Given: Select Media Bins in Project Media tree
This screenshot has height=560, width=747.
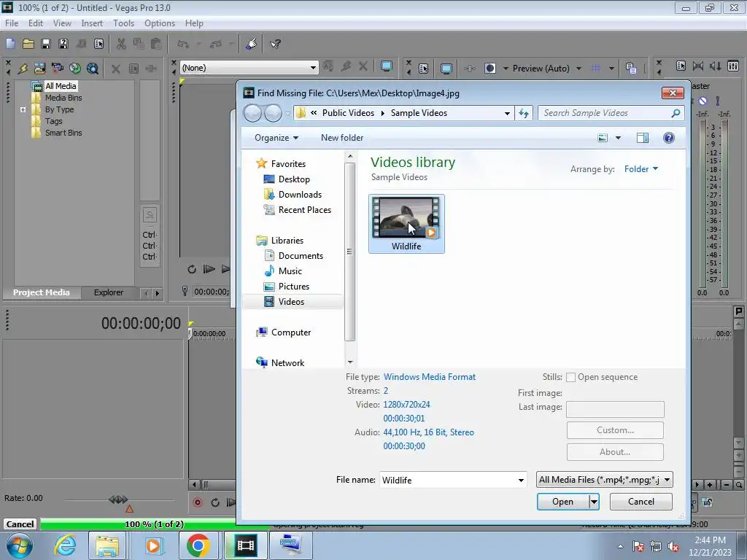Looking at the screenshot, I should tap(63, 98).
